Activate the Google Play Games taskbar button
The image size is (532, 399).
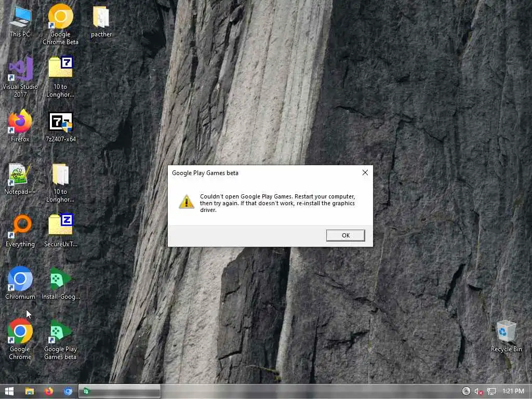pos(119,391)
